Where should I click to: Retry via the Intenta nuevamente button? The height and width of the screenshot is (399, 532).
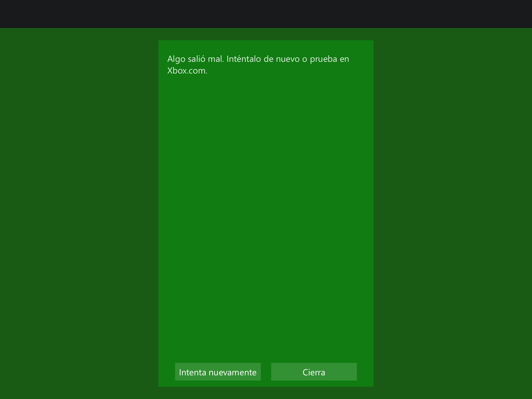(x=218, y=372)
